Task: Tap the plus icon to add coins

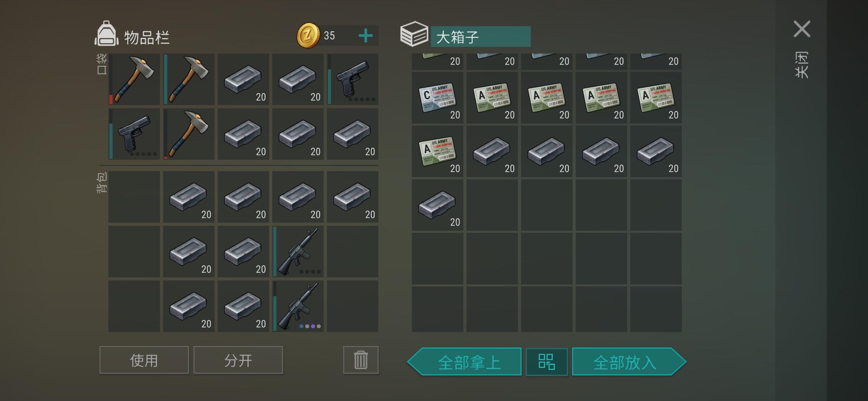Action: tap(365, 36)
